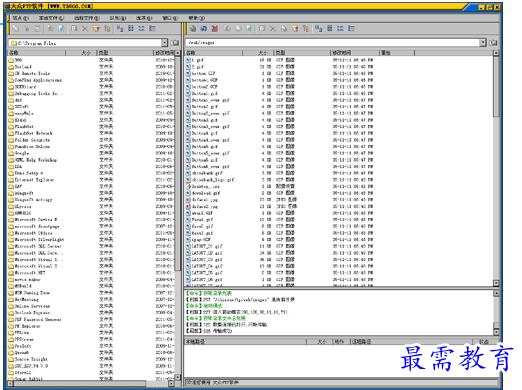
Task: Sort remote files by 修改时间 column
Action: [355, 53]
